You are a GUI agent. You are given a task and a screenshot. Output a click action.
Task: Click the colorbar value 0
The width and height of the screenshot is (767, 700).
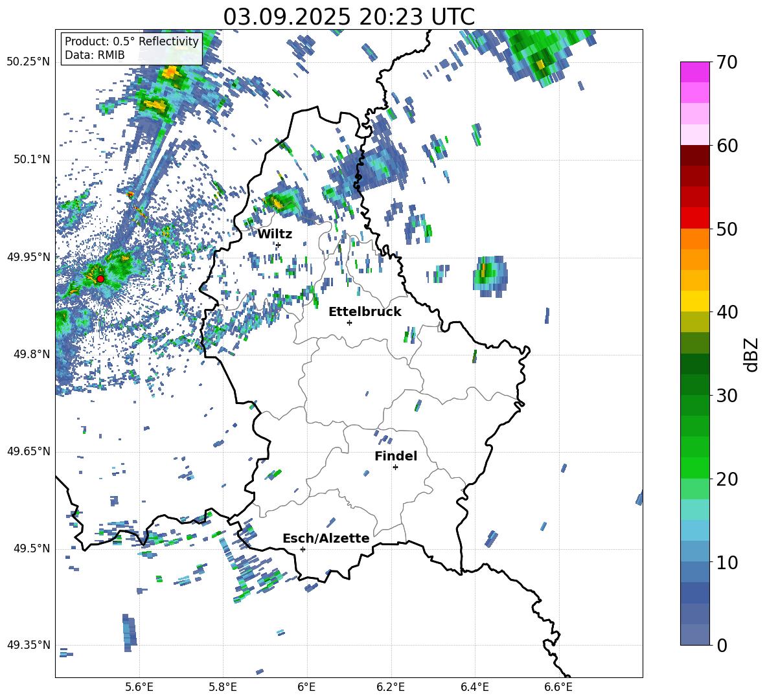pyautogui.click(x=722, y=646)
